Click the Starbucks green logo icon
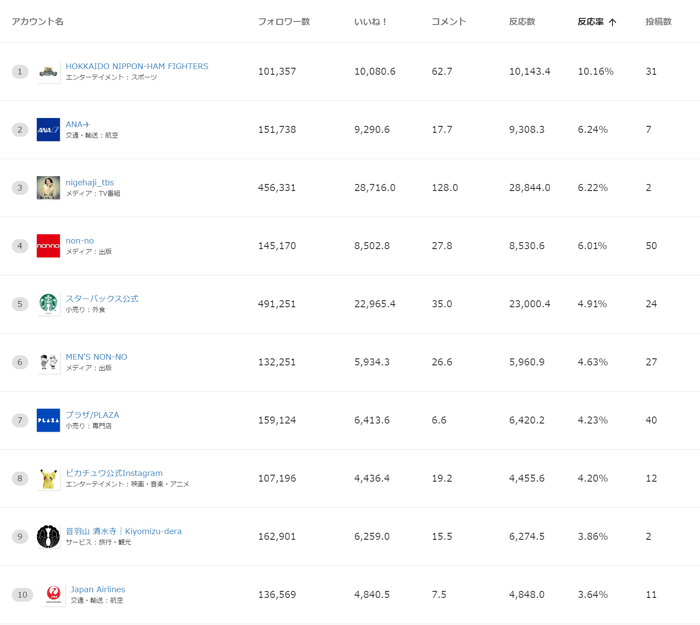700x625 pixels. pyautogui.click(x=48, y=304)
